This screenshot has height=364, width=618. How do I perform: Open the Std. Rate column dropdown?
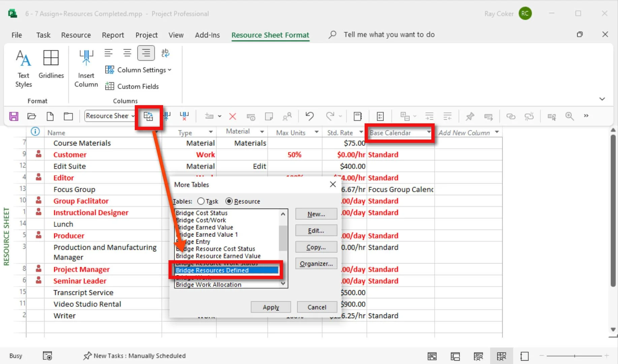coord(361,132)
